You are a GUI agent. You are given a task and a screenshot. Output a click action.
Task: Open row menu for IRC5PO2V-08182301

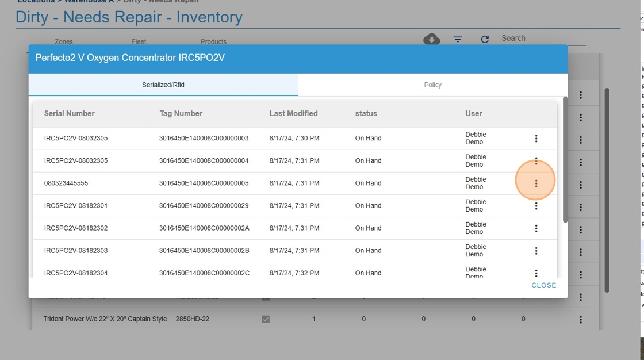(536, 206)
